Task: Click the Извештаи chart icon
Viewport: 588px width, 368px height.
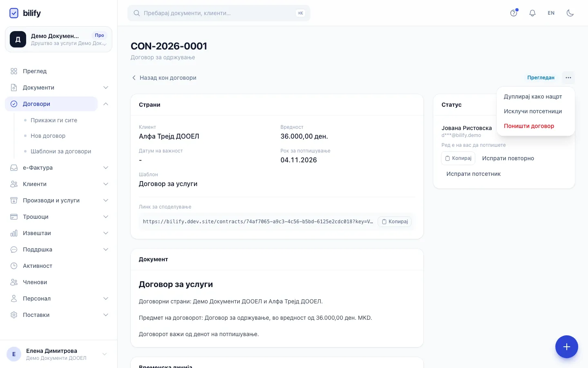Action: click(x=14, y=233)
